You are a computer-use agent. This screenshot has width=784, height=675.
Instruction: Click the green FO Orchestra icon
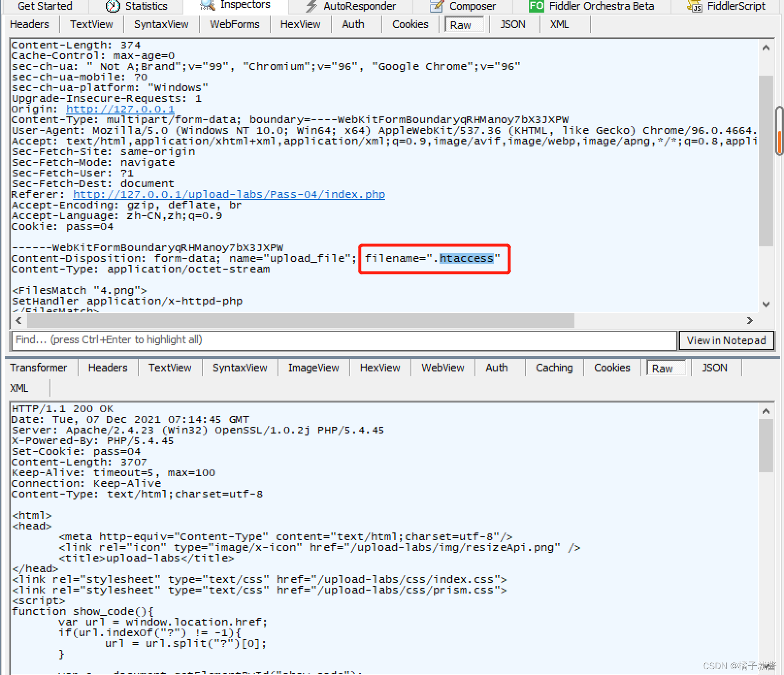tap(537, 6)
